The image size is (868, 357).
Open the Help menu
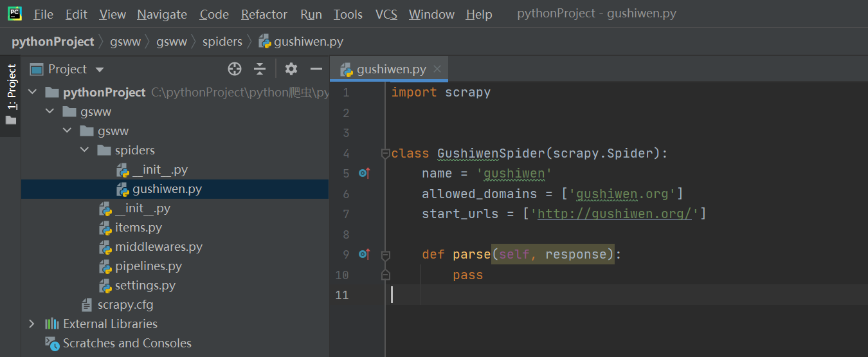pos(479,14)
